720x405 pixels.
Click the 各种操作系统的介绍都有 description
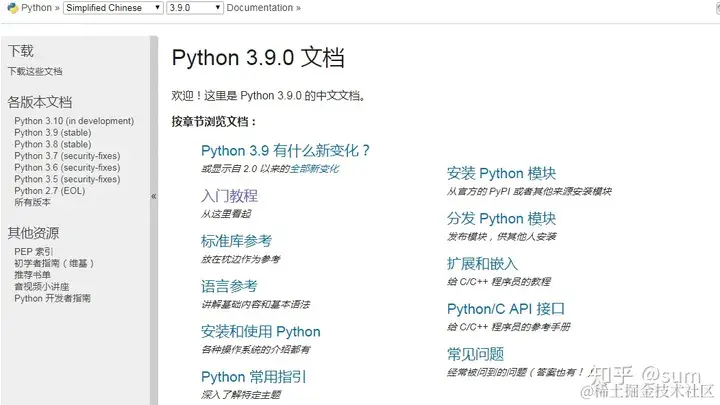pos(255,350)
